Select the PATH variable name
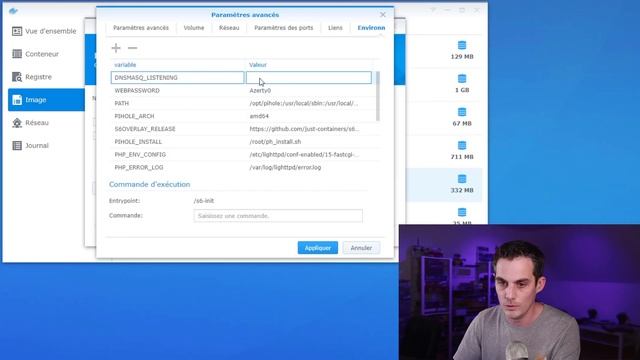This screenshot has width=640, height=360. click(x=122, y=103)
